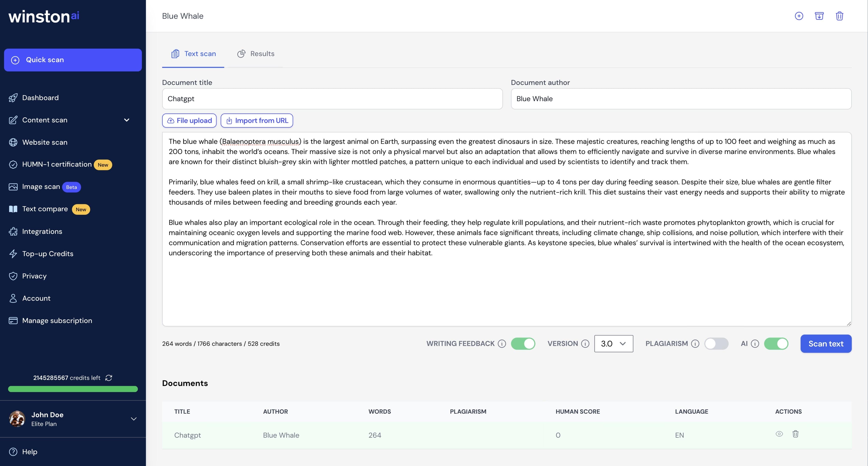
Task: Click the archive download icon in top bar
Action: [x=819, y=16]
